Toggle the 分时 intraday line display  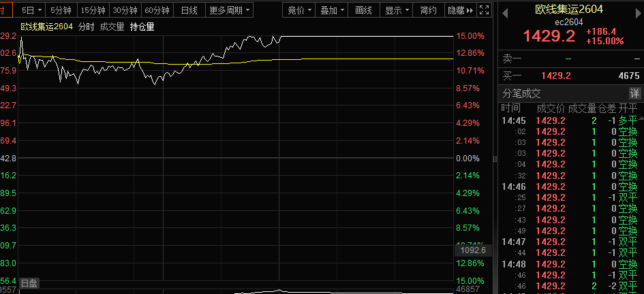click(x=86, y=27)
